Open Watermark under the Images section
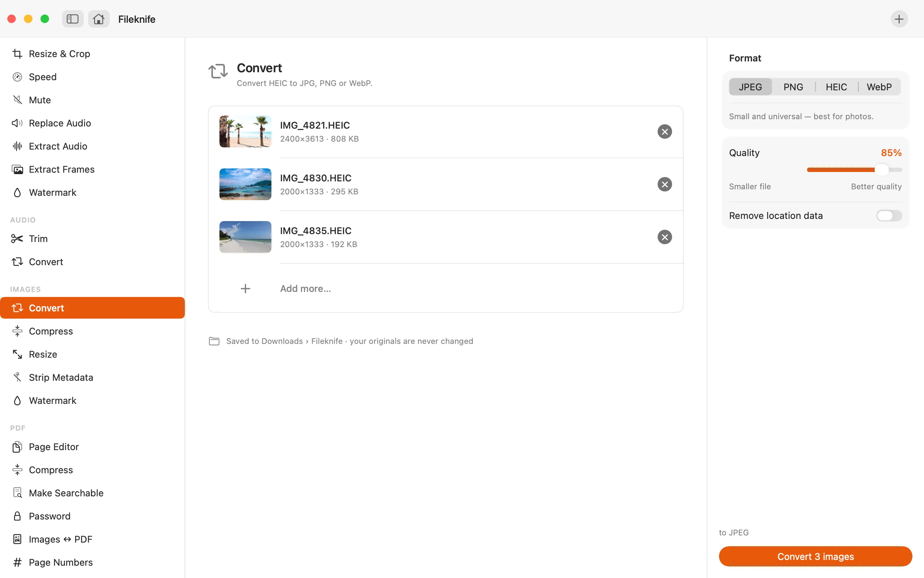The height and width of the screenshot is (578, 924). tap(92, 401)
